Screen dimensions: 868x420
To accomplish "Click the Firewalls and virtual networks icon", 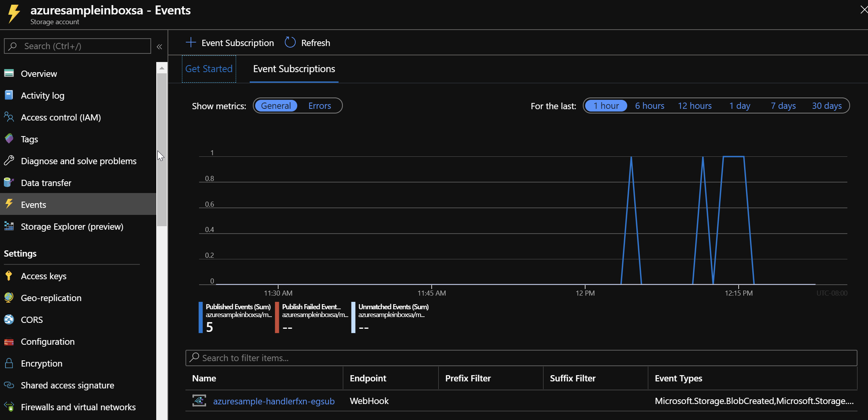I will 9,407.
